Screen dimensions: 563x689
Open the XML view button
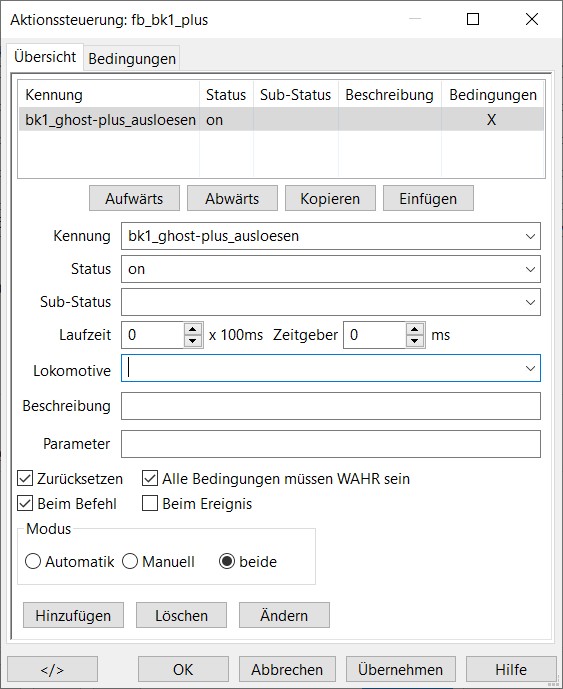[x=52, y=669]
